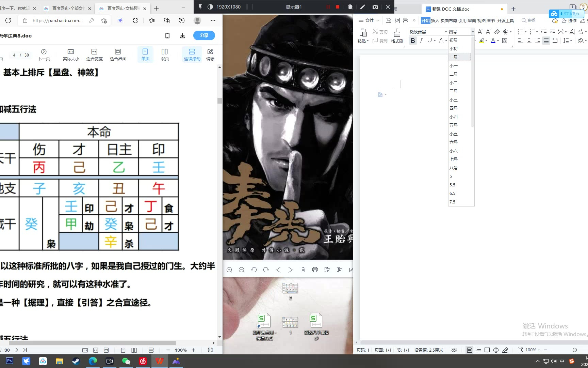Click the Format Painter (格式刷) icon
The height and width of the screenshot is (368, 588).
(397, 35)
